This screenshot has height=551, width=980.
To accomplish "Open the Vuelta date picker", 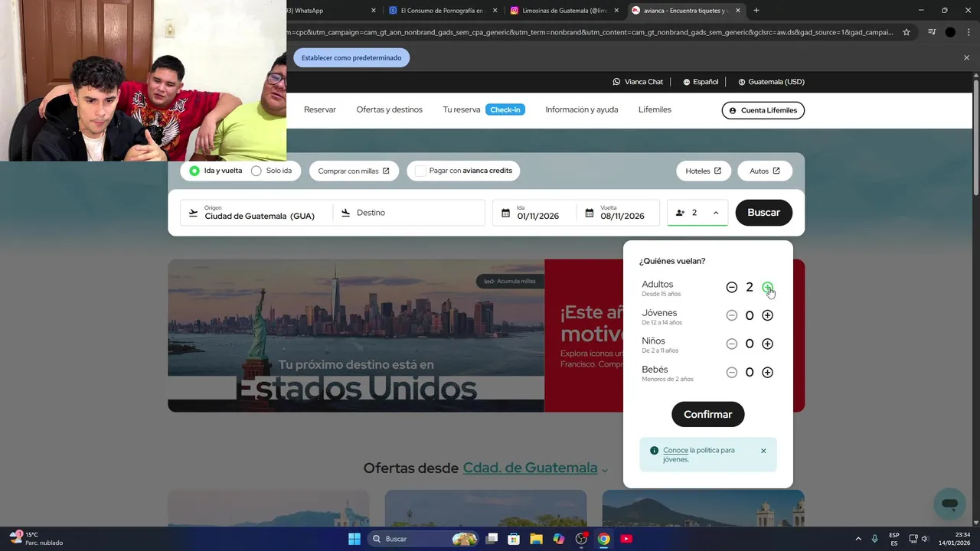I will coord(618,213).
